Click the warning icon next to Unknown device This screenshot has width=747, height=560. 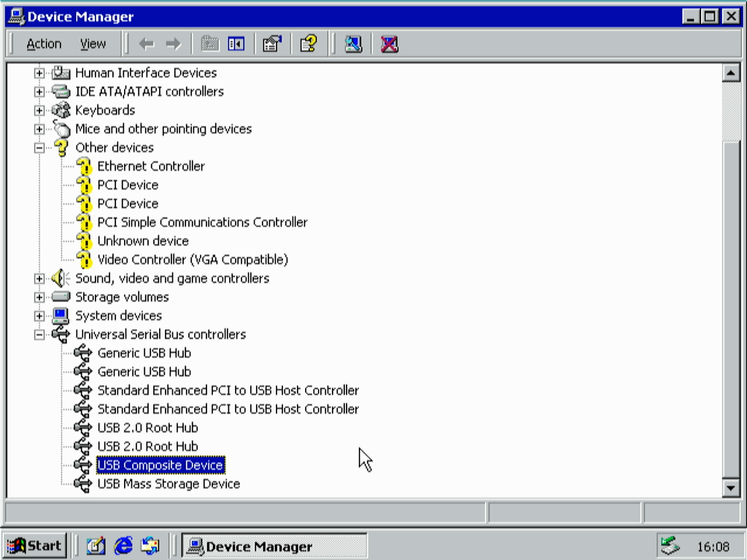(84, 241)
